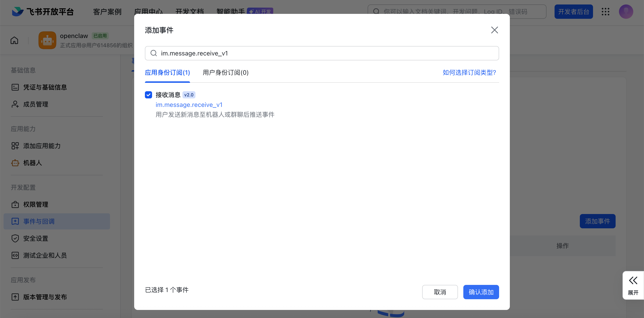Screen dimensions: 644x318
Task: Open the 机器人 robot configuration
Action: tap(32, 163)
